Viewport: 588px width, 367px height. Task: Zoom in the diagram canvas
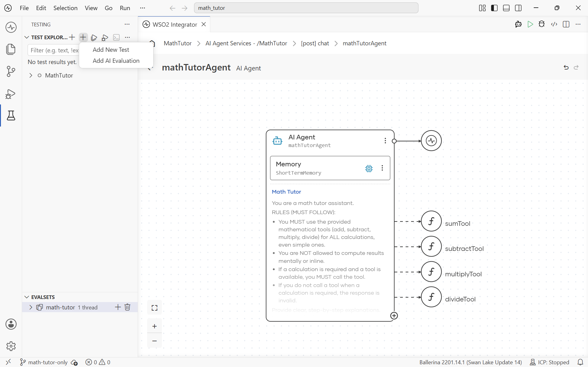[x=155, y=326]
